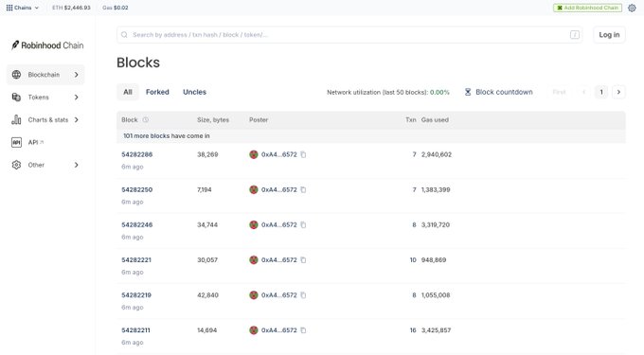
Task: Click the Robinhood Chain logo
Action: (47, 45)
